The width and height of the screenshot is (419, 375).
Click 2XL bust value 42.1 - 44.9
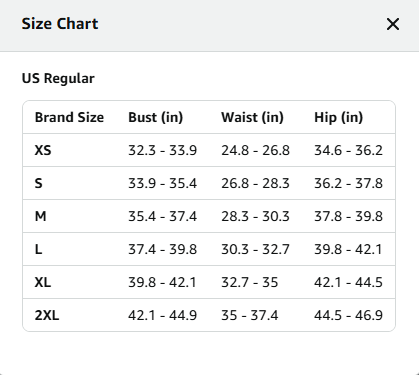(163, 315)
